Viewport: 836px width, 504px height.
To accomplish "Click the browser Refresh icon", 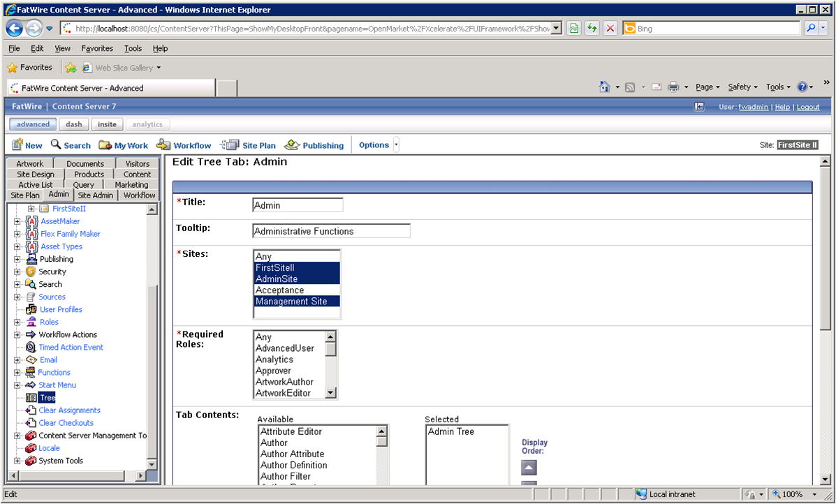I will (592, 28).
